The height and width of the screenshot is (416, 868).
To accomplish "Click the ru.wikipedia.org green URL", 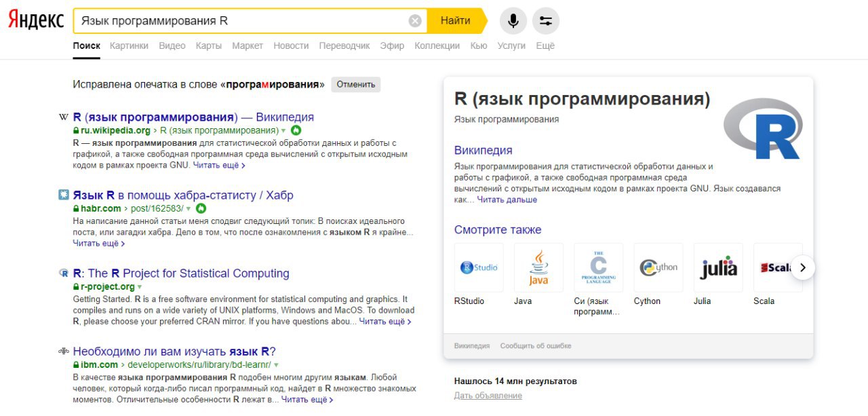I will 115,130.
